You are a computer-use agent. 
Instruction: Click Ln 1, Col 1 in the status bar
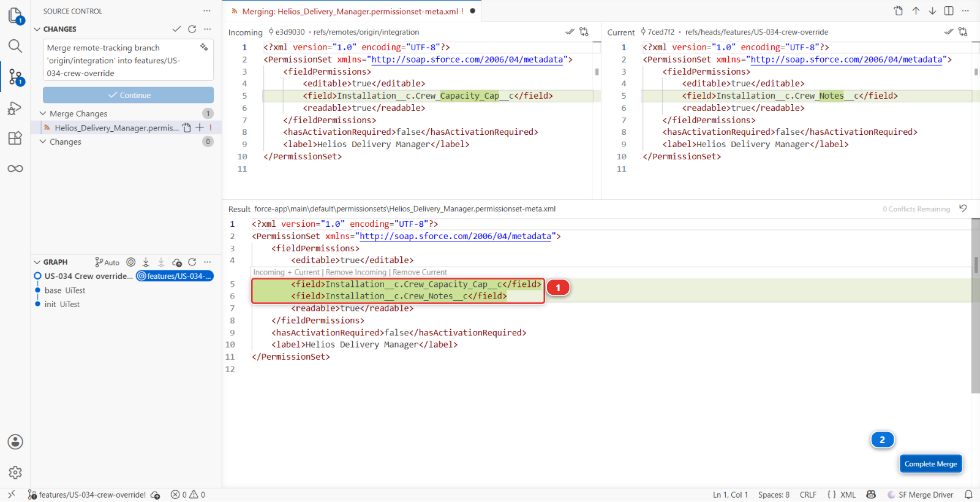pyautogui.click(x=730, y=495)
